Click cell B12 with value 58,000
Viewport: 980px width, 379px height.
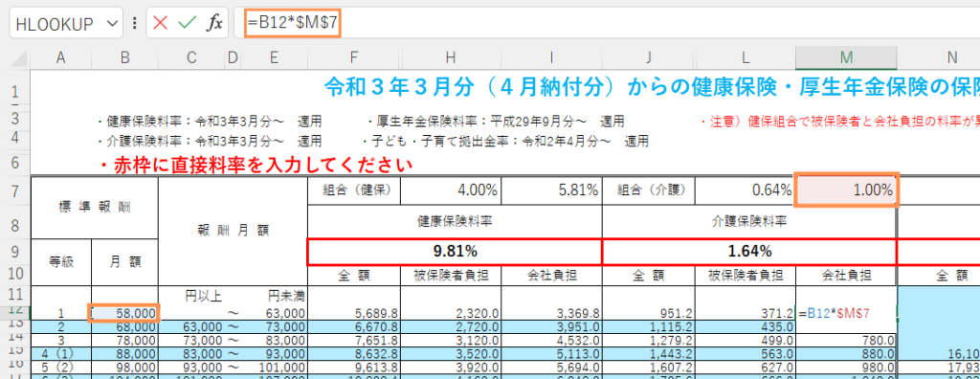click(125, 313)
